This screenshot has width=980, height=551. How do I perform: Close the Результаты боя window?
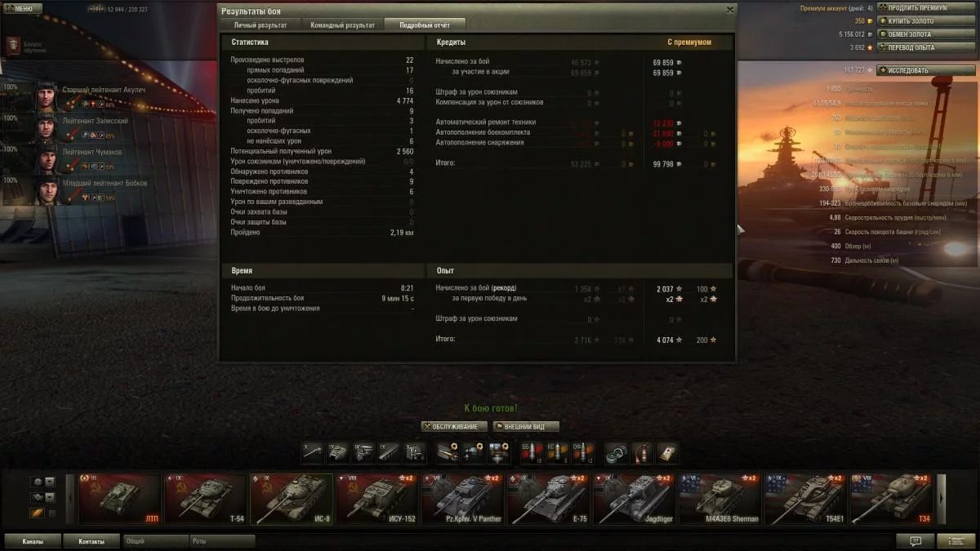point(730,10)
